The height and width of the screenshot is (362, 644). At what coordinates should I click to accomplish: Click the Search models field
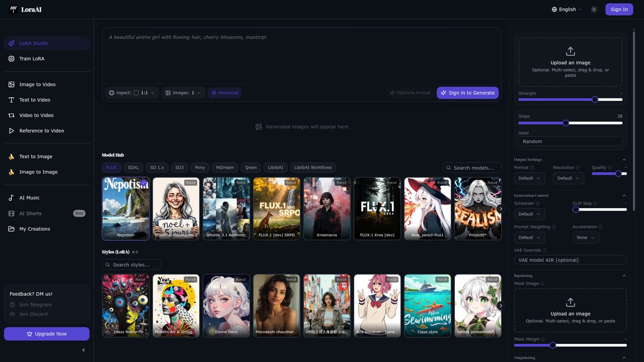coord(472,167)
